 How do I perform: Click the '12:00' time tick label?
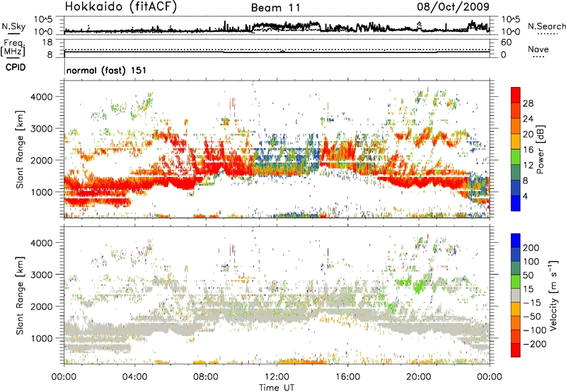pos(277,377)
